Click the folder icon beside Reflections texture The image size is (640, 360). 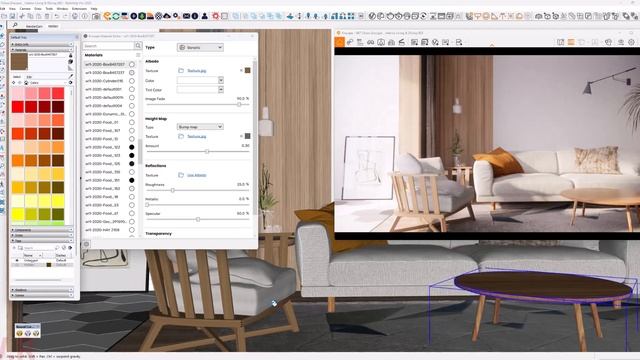tap(181, 175)
